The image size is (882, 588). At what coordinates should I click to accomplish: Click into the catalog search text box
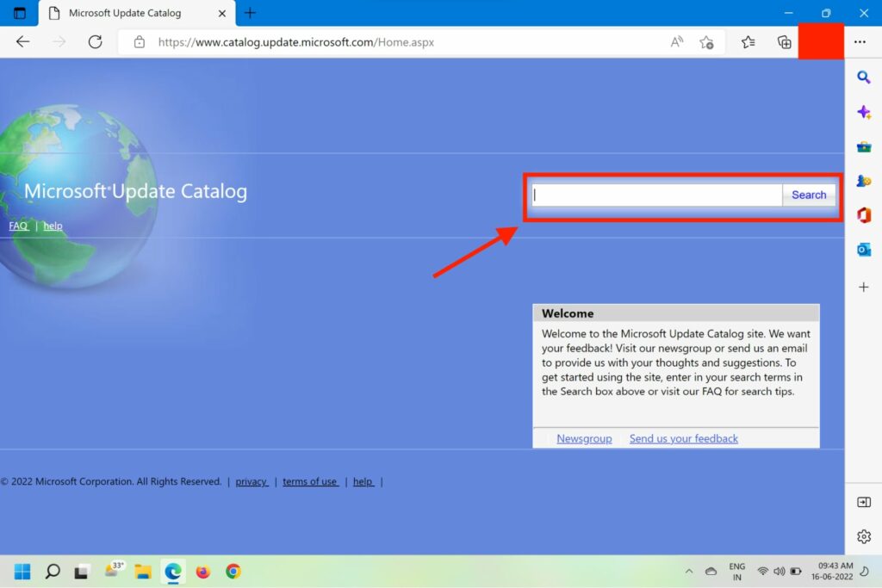[656, 195]
